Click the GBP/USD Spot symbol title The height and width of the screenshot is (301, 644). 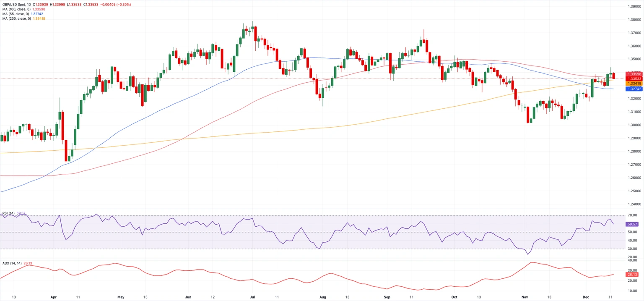pyautogui.click(x=15, y=4)
